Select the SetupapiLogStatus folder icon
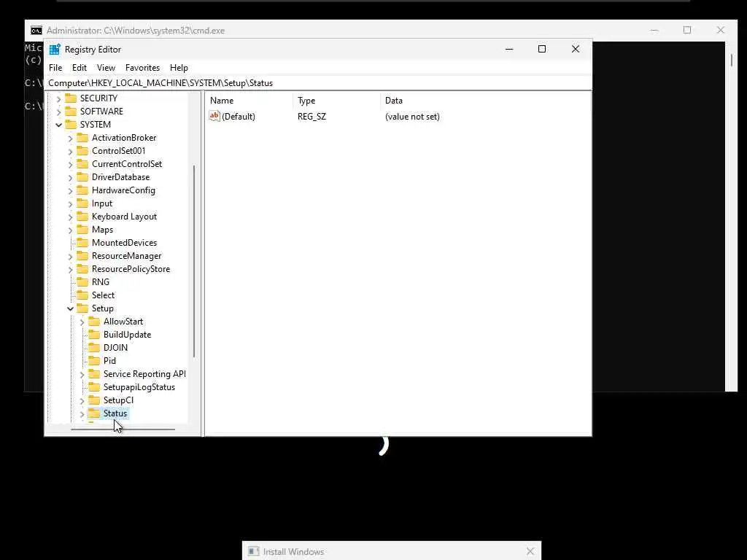The width and height of the screenshot is (747, 560). click(94, 387)
